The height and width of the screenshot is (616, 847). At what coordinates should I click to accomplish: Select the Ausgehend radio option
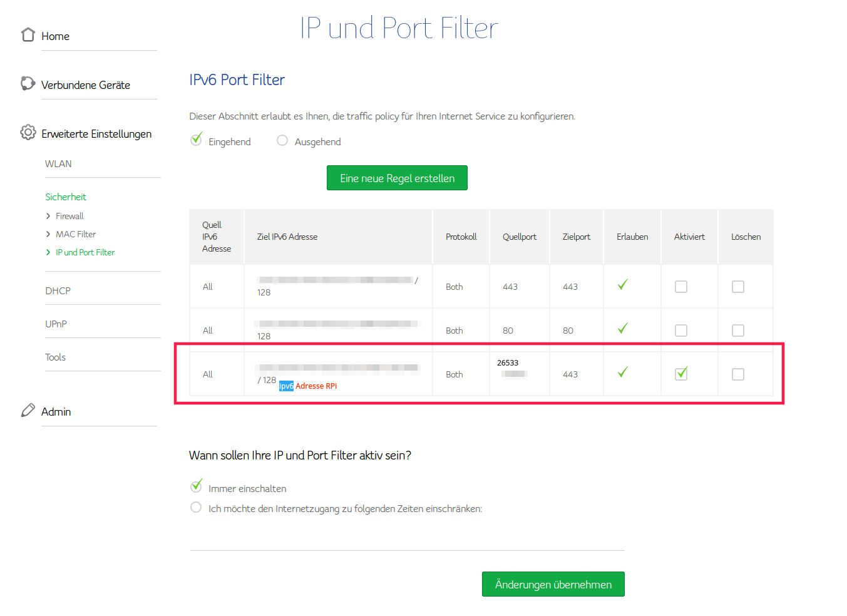tap(282, 141)
